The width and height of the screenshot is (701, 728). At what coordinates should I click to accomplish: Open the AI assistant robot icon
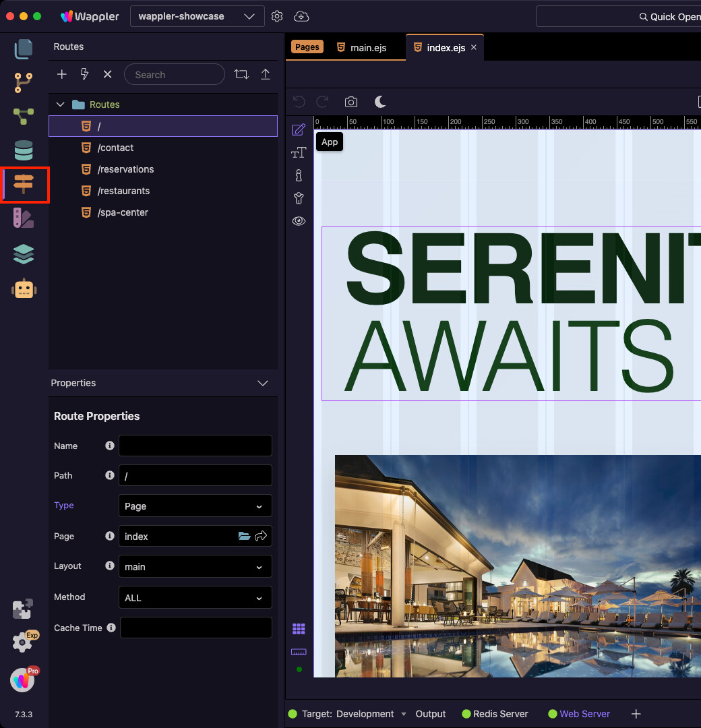(x=24, y=289)
